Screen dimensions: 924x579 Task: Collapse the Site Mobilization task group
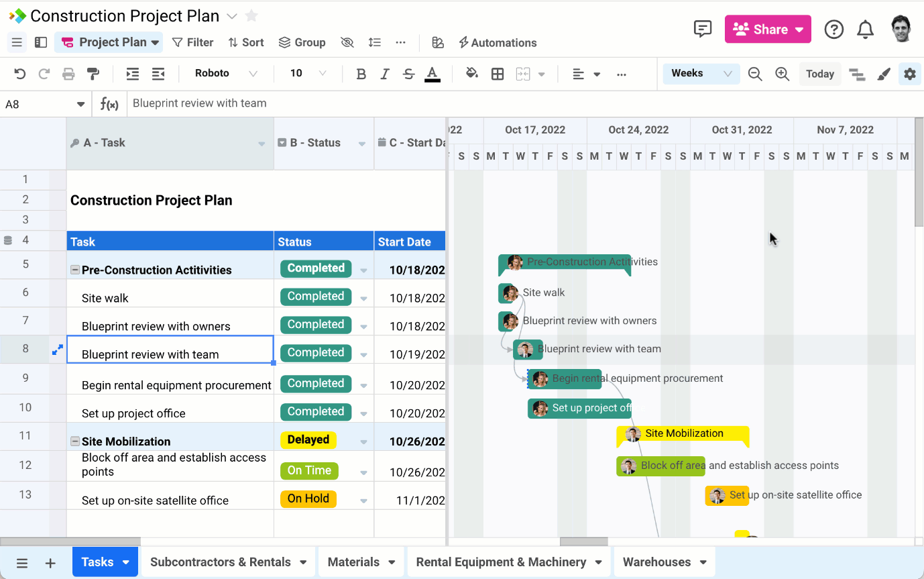(74, 439)
